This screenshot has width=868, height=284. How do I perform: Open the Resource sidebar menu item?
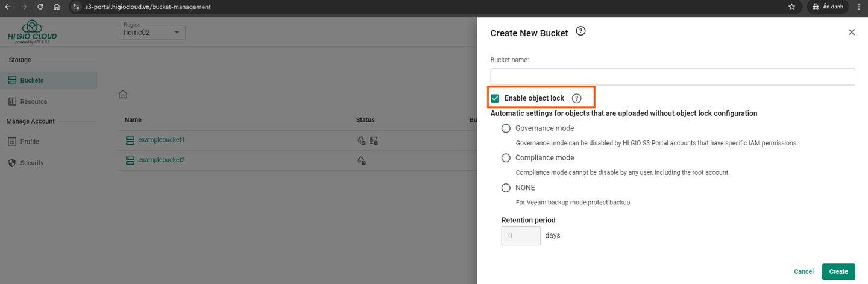click(33, 102)
